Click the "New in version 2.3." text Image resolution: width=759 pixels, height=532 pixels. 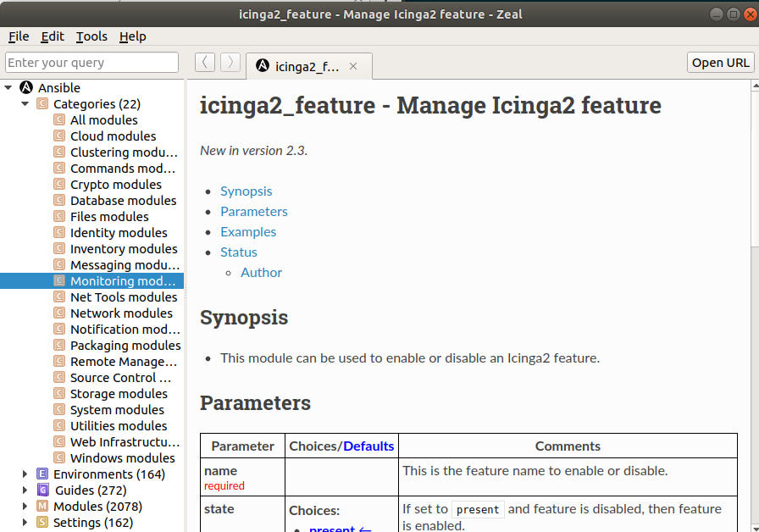tap(253, 151)
